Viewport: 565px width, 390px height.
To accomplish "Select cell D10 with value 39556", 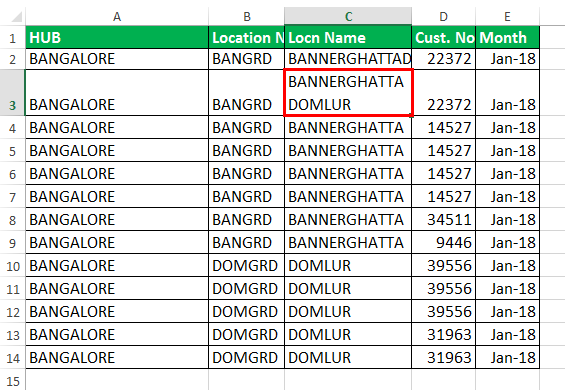I will coord(444,265).
